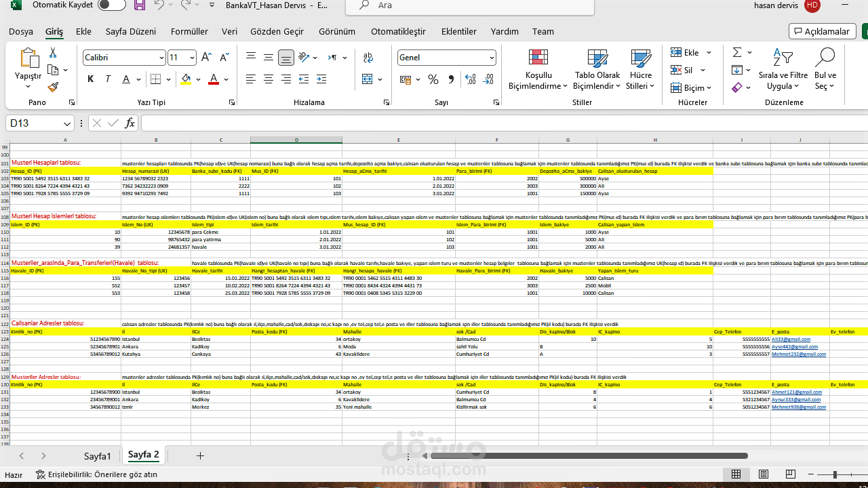
Task: Toggle bold formatting K button
Action: pos(90,79)
